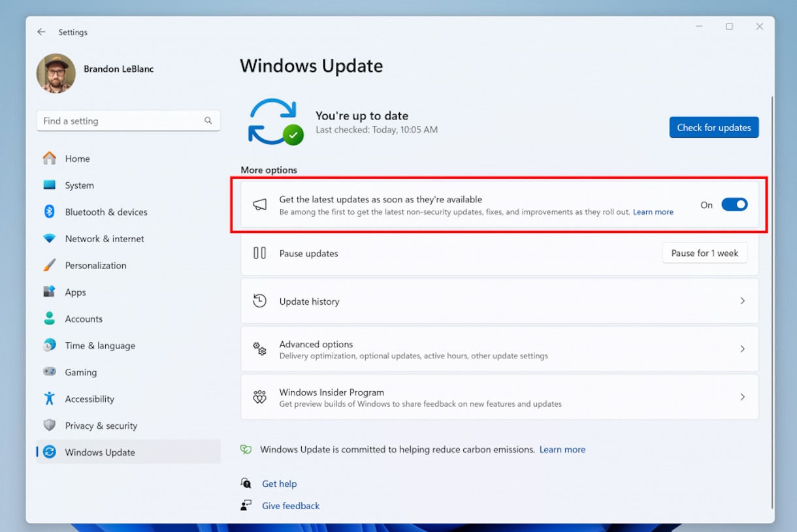Image resolution: width=797 pixels, height=532 pixels.
Task: Click the Network wifi icon
Action: tap(50, 239)
